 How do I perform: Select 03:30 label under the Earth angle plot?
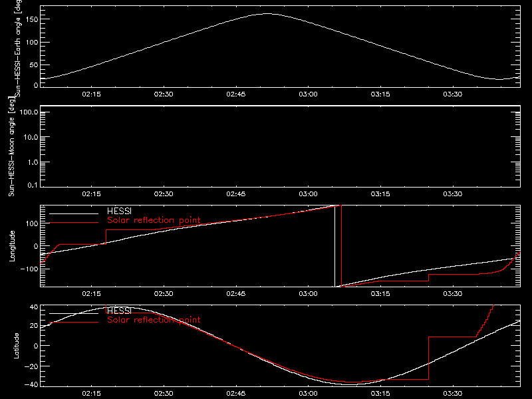click(453, 94)
